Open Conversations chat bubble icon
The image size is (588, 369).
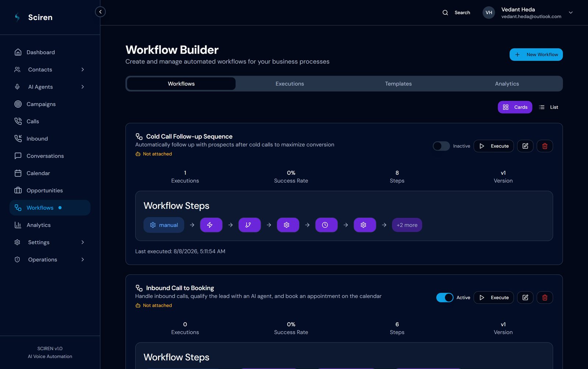(x=18, y=156)
